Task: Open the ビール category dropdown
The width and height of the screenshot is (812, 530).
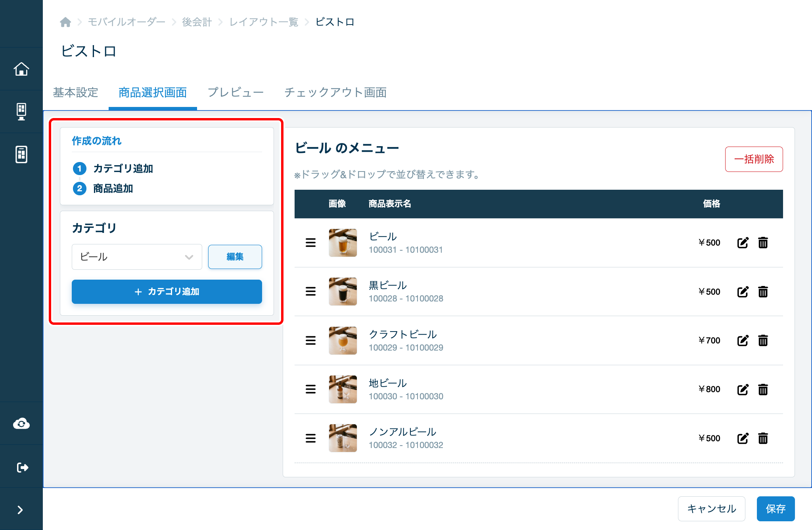Action: (137, 257)
